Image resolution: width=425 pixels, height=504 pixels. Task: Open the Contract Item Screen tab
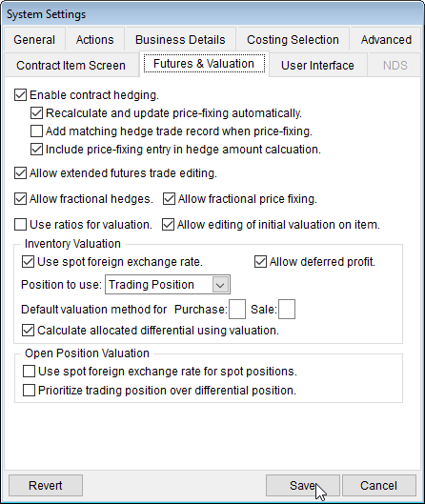click(71, 65)
